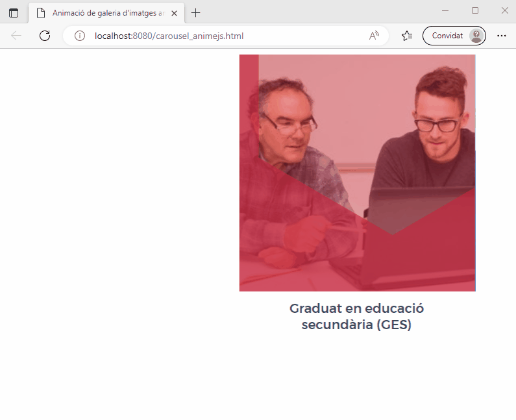Viewport: 516px width, 420px height.
Task: Activate the Read aloud icon
Action: (374, 36)
